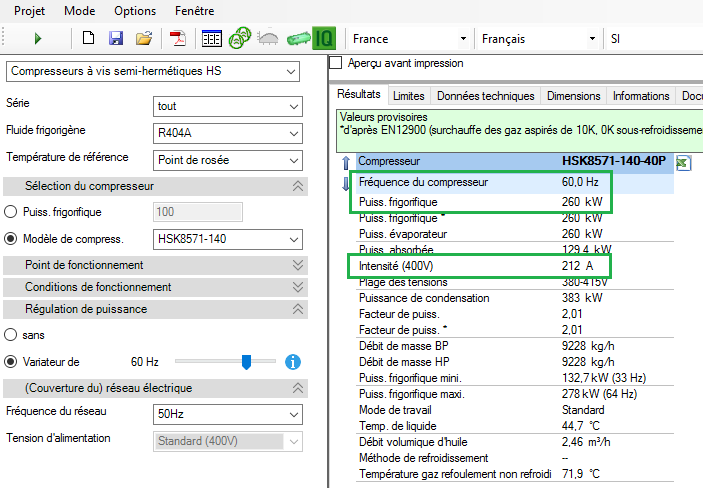Click the green play/calculate arrow
The width and height of the screenshot is (703, 488).
pos(38,39)
